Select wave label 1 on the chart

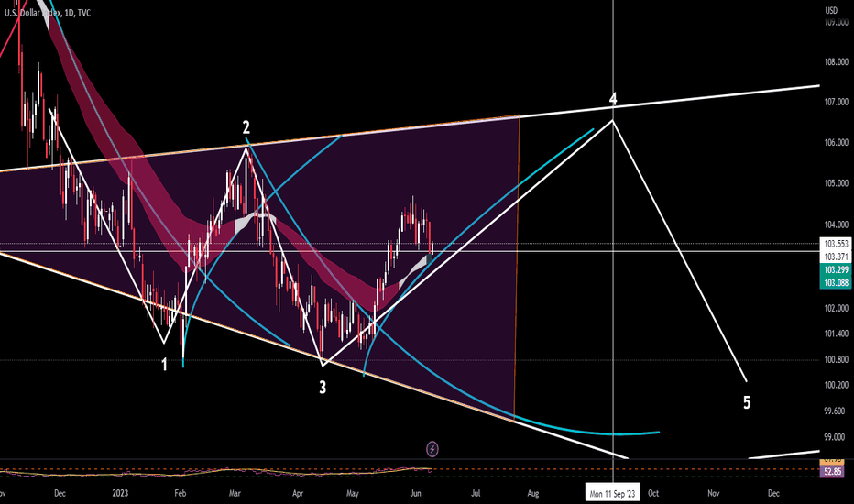click(x=165, y=365)
